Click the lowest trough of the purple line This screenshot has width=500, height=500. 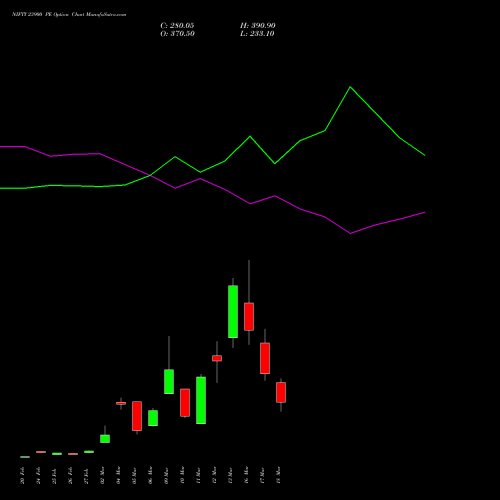click(350, 233)
